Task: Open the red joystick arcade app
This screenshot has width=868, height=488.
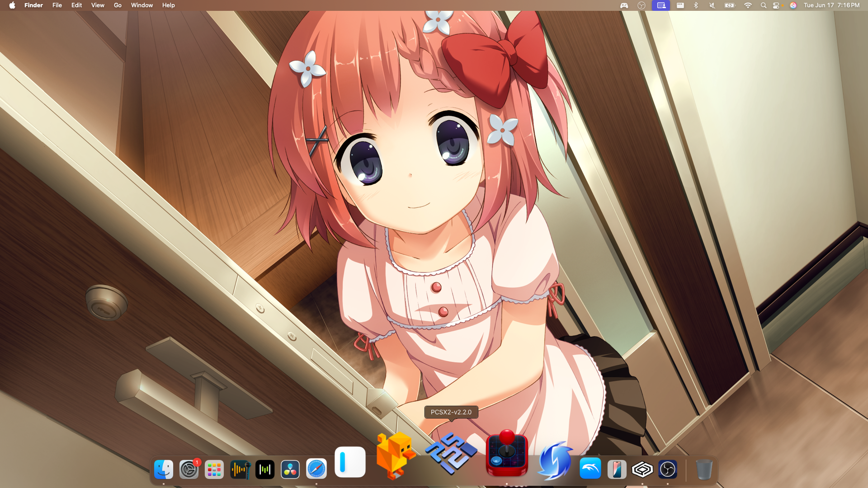Action: click(x=507, y=454)
